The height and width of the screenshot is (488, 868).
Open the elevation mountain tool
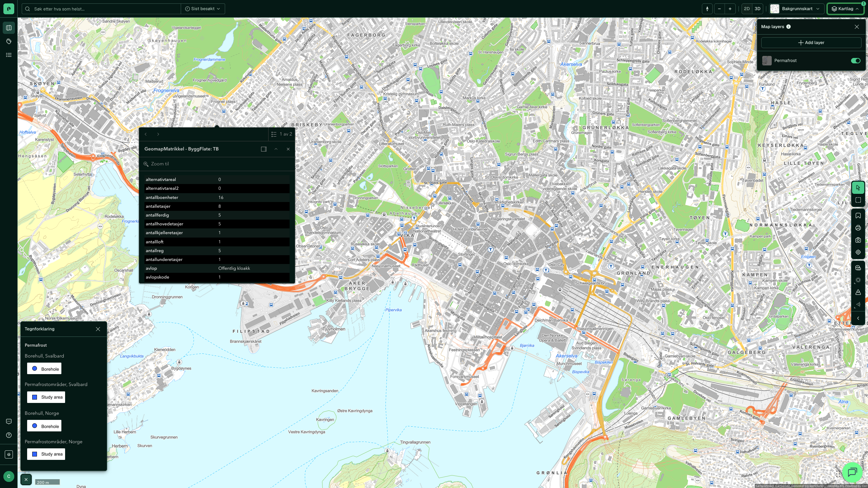[x=858, y=292]
